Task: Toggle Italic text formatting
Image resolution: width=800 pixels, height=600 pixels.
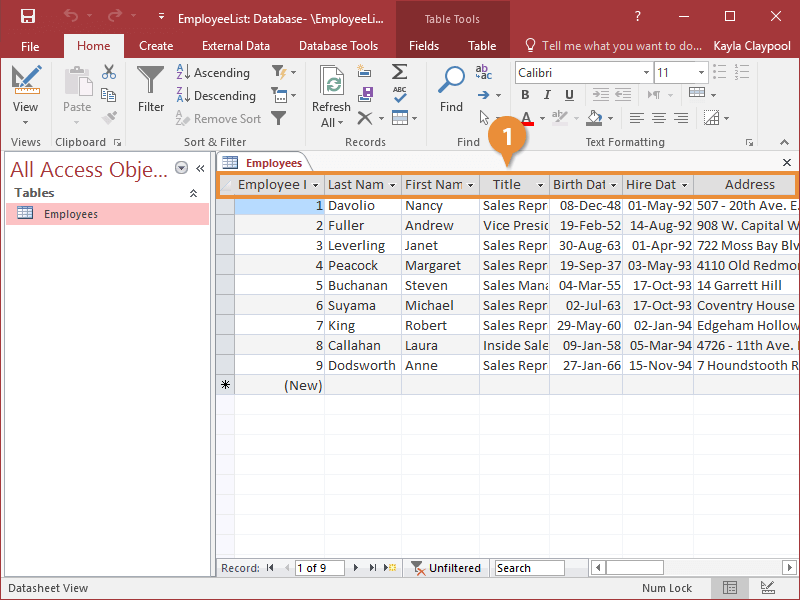Action: tap(548, 95)
